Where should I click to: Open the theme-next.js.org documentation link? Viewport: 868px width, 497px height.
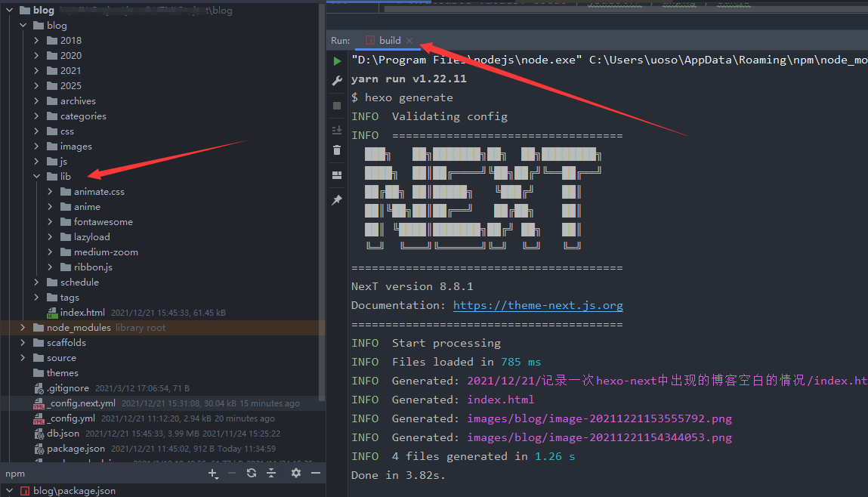538,306
